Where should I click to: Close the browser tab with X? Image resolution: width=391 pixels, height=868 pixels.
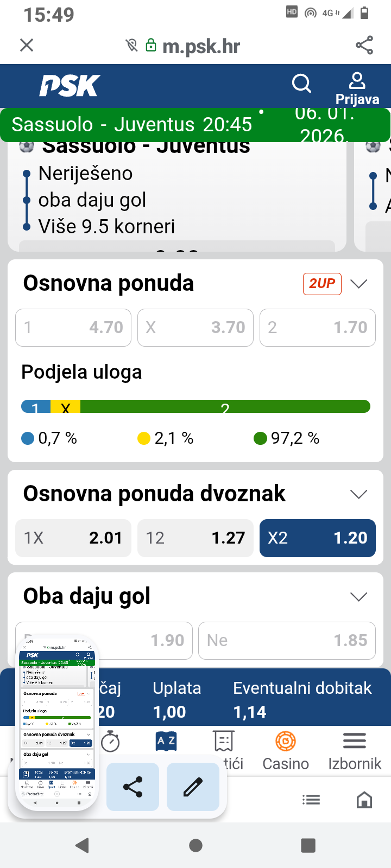pos(27,45)
